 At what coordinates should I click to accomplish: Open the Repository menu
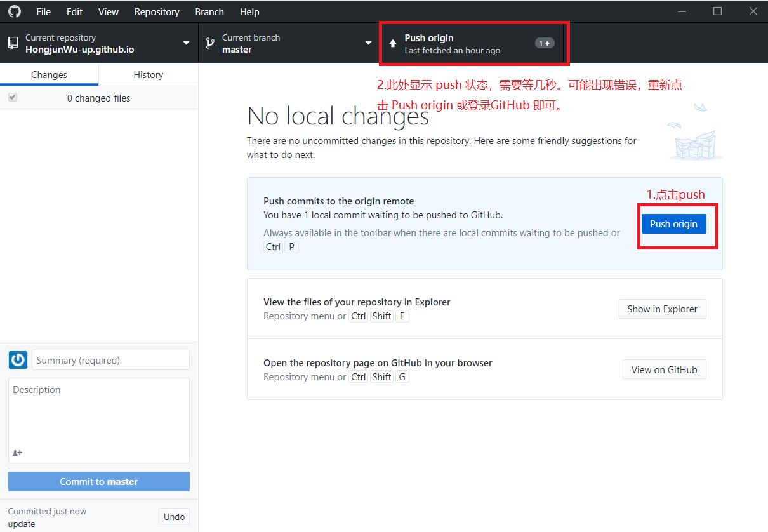tap(157, 12)
